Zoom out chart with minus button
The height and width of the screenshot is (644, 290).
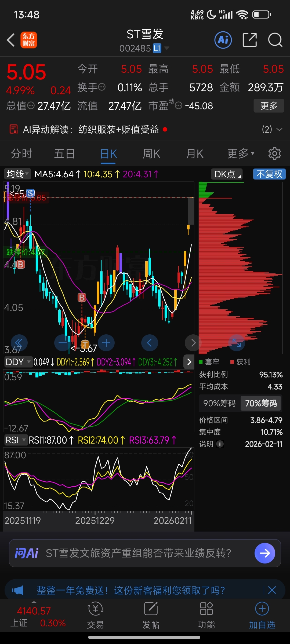click(x=63, y=343)
